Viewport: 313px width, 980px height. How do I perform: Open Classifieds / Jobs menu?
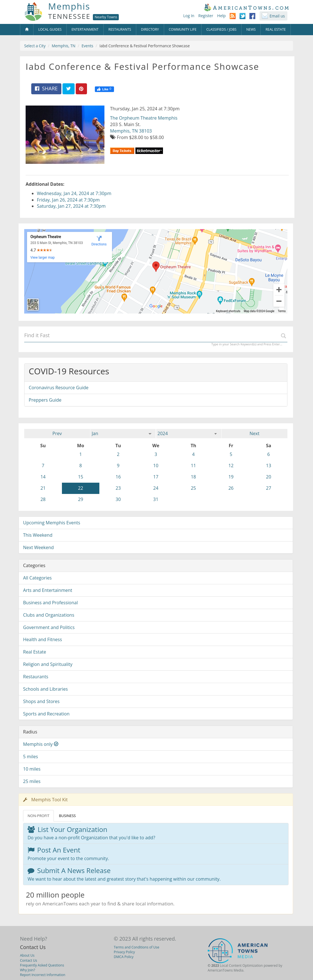(x=221, y=30)
